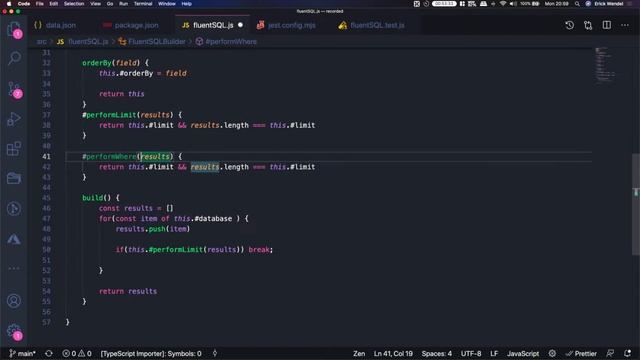This screenshot has height=360, width=640.
Task: Open the Run menu
Action: tap(123, 4)
